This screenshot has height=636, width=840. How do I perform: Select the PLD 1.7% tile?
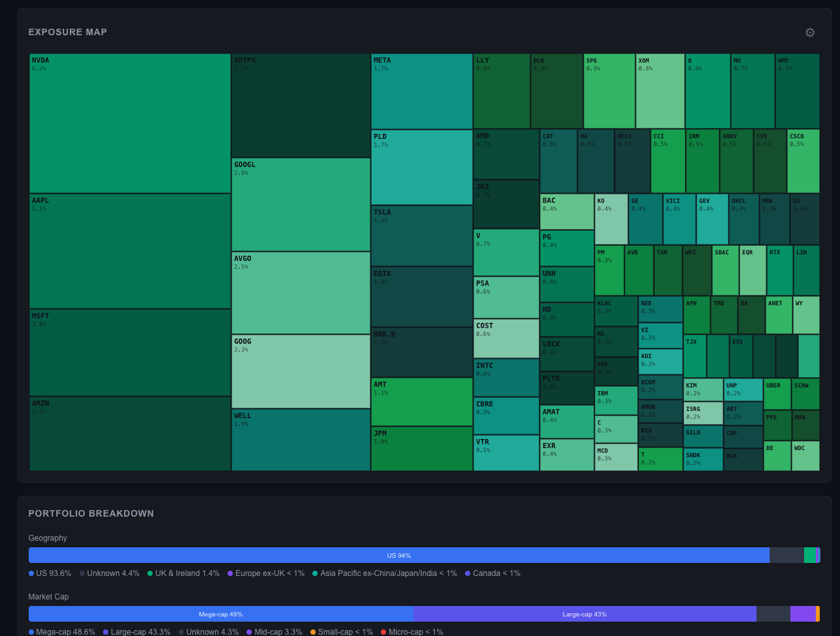coord(422,167)
